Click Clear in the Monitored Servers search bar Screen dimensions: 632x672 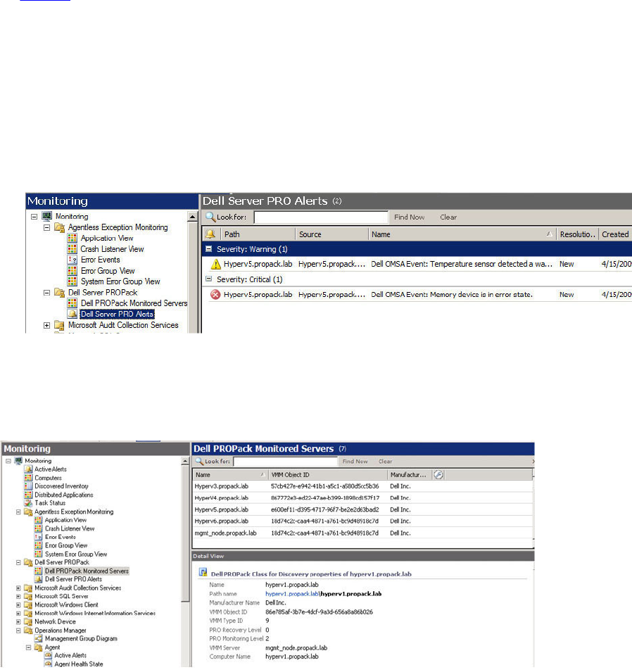pyautogui.click(x=386, y=461)
